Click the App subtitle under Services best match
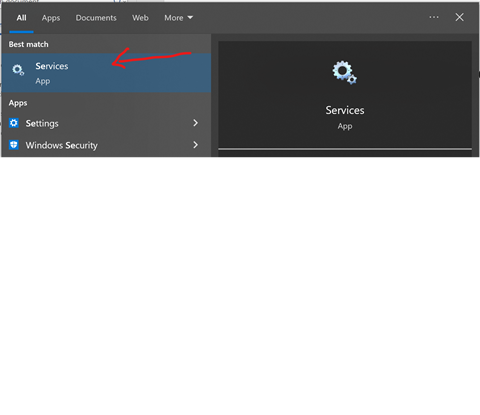 click(x=43, y=81)
